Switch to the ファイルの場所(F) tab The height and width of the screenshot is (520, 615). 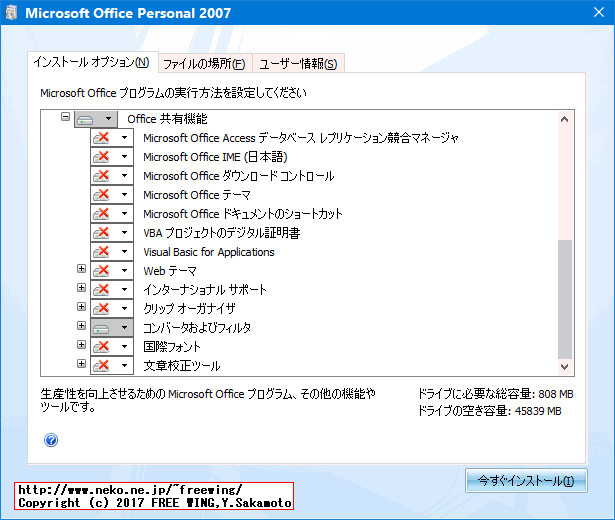pyautogui.click(x=205, y=64)
